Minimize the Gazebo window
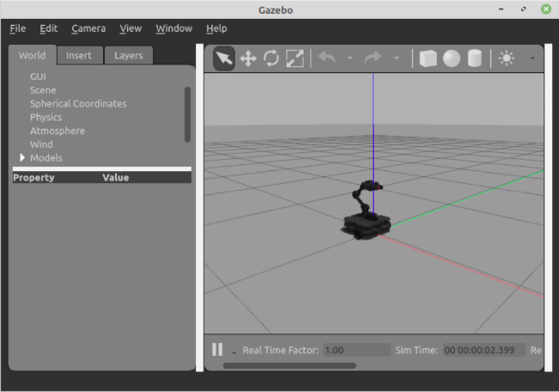Viewport: 559px width, 392px height. (x=501, y=9)
